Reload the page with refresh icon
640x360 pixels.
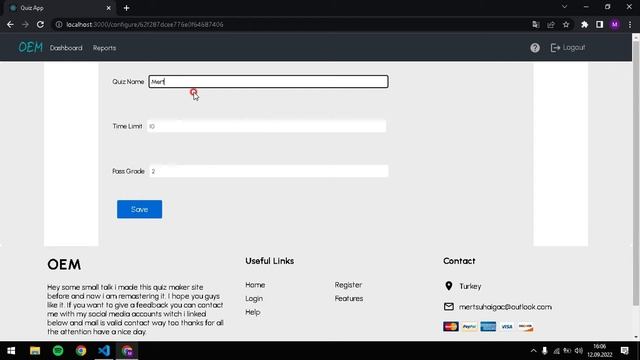click(x=40, y=24)
